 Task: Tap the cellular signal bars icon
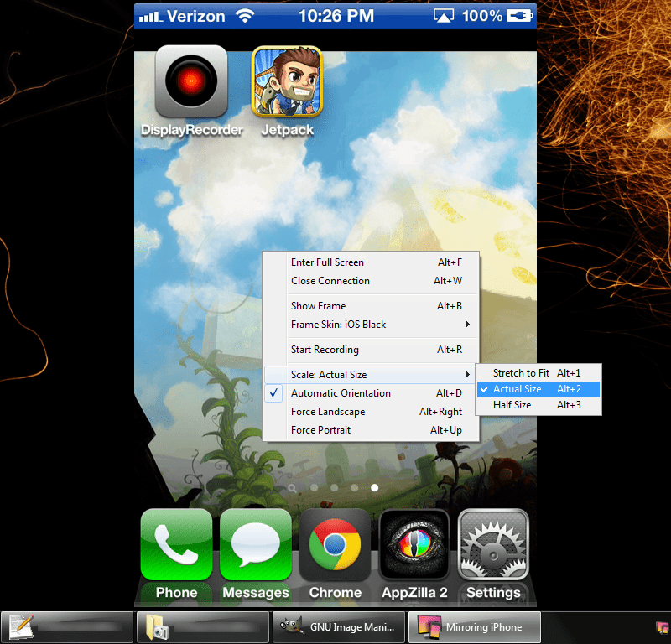(x=151, y=17)
